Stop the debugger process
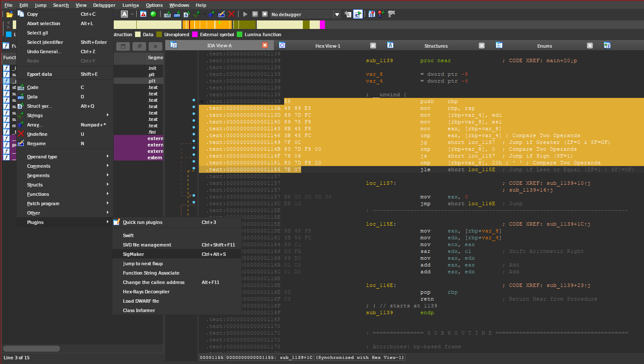Screen dimensions: 644x364 click(264, 14)
